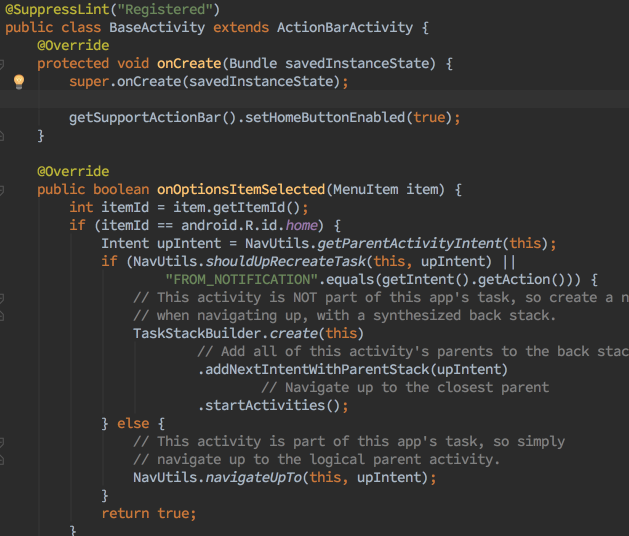The width and height of the screenshot is (629, 536).
Task: Click the yellow lightbulb intention icon
Action: (x=19, y=81)
